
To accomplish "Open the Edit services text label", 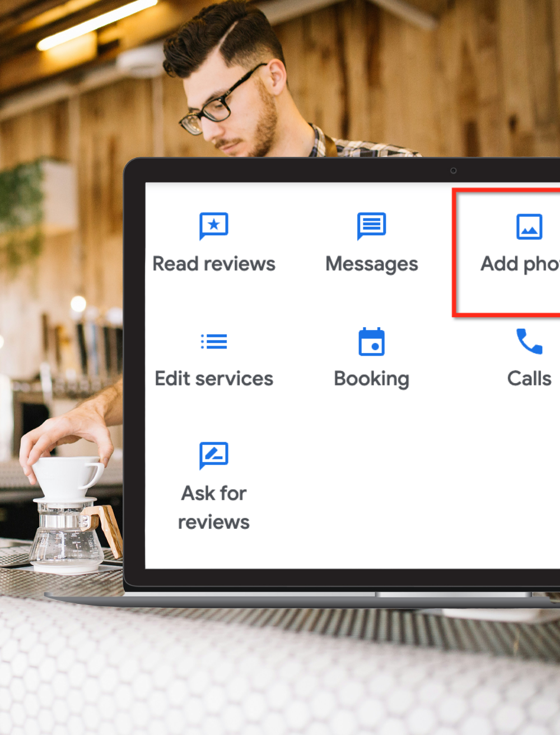I will [213, 379].
